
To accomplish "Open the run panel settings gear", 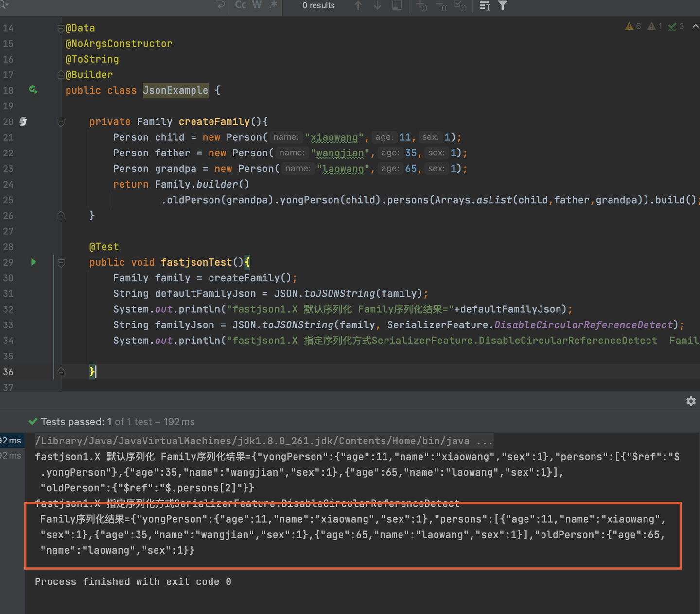I will [x=691, y=401].
